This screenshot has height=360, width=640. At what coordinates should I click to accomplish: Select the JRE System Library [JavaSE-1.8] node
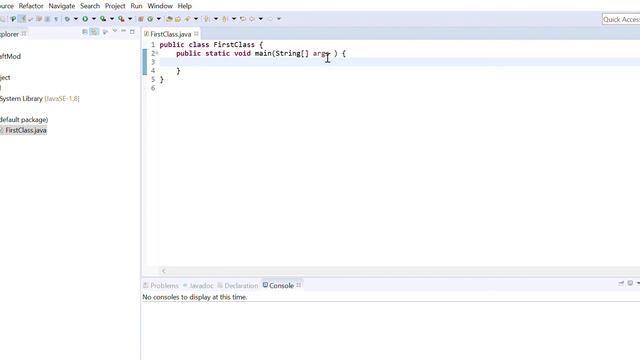click(x=40, y=98)
